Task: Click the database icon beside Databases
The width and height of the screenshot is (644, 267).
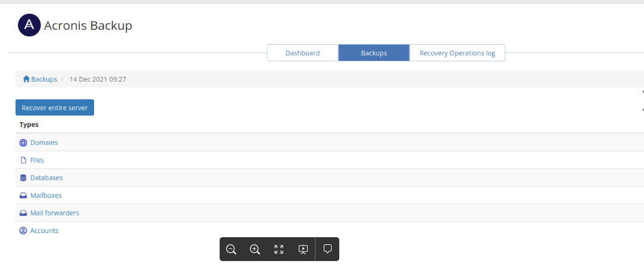Action: 23,178
